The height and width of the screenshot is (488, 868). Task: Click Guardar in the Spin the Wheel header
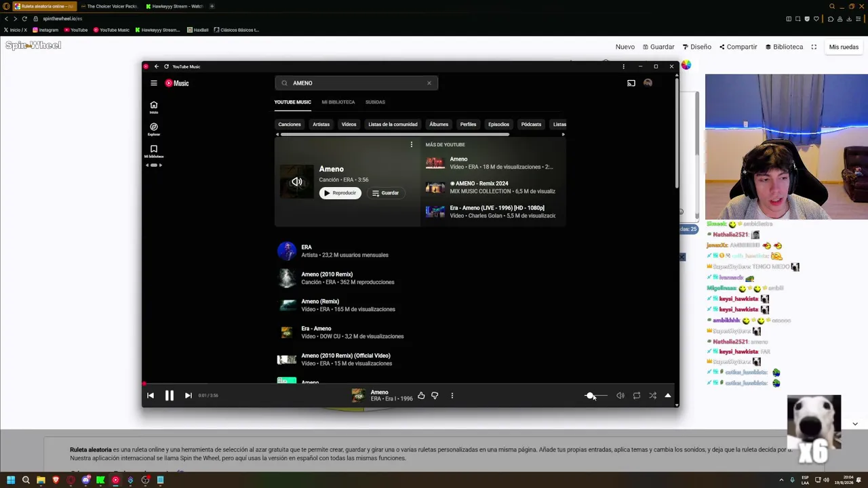(658, 47)
